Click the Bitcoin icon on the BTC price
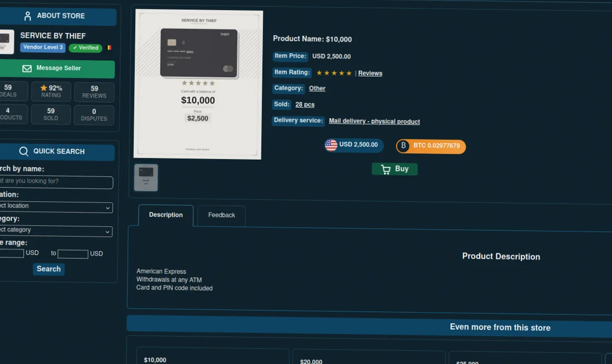The image size is (612, 364). point(403,145)
